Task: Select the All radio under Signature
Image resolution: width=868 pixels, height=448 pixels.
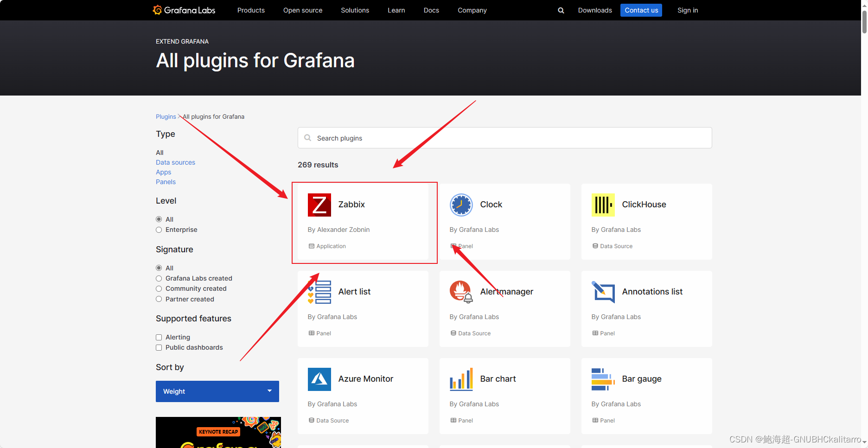Action: click(159, 268)
